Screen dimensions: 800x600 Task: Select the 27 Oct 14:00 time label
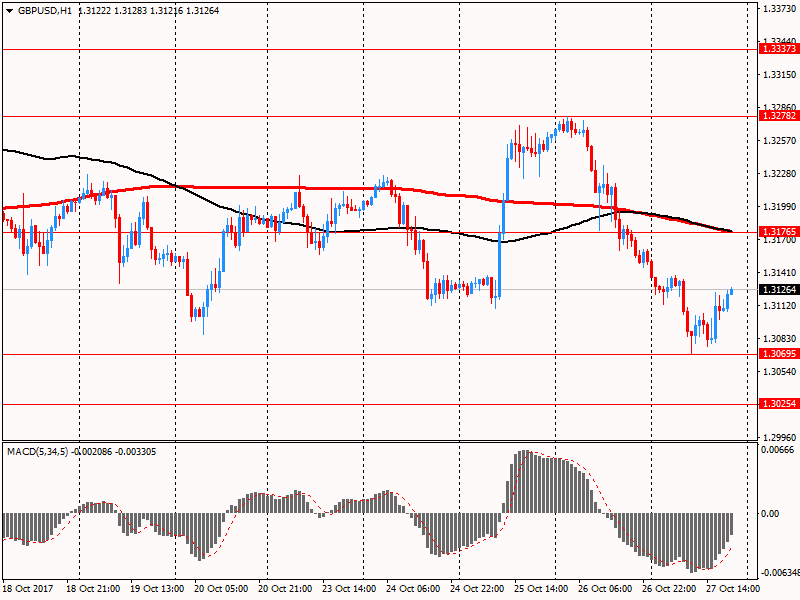click(733, 588)
